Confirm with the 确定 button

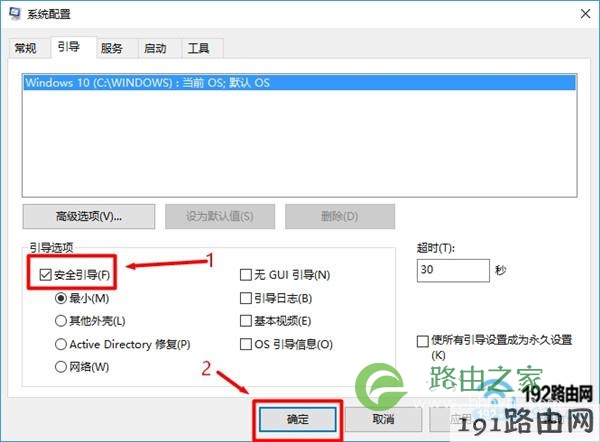tap(298, 419)
